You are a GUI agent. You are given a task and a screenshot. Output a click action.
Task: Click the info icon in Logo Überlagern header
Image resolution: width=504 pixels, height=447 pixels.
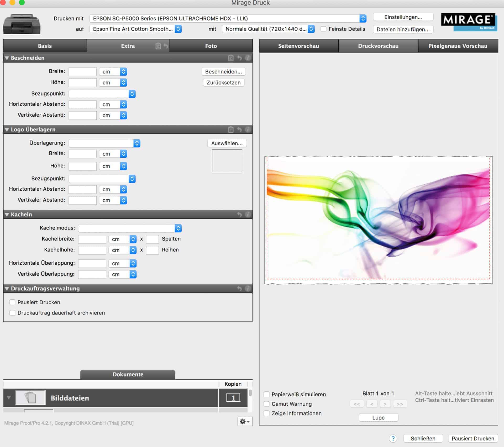click(x=248, y=129)
